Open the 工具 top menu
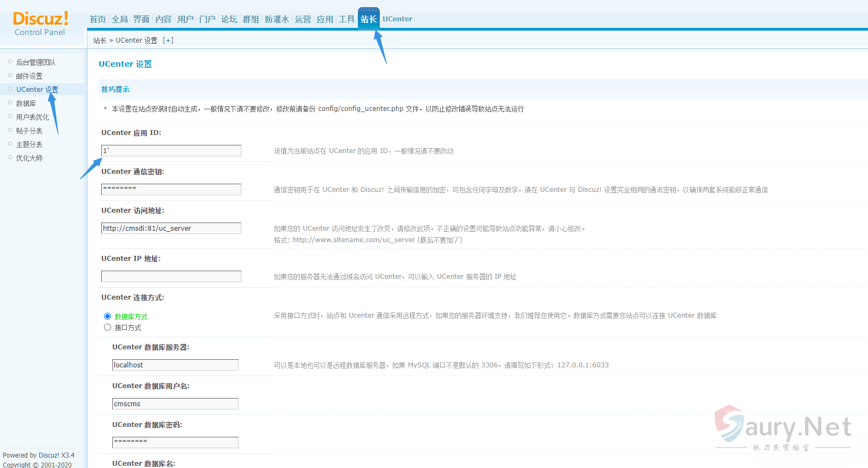Viewport: 868px width, 468px height. click(346, 19)
